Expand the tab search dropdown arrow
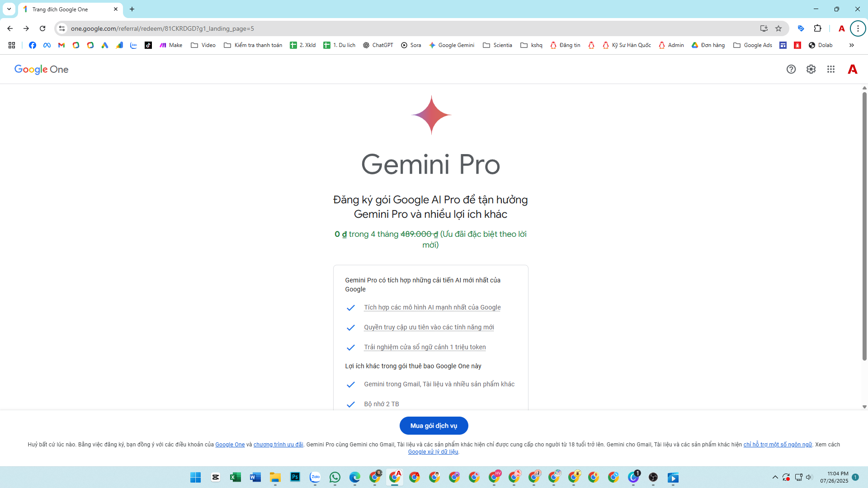868x488 pixels. tap(9, 9)
